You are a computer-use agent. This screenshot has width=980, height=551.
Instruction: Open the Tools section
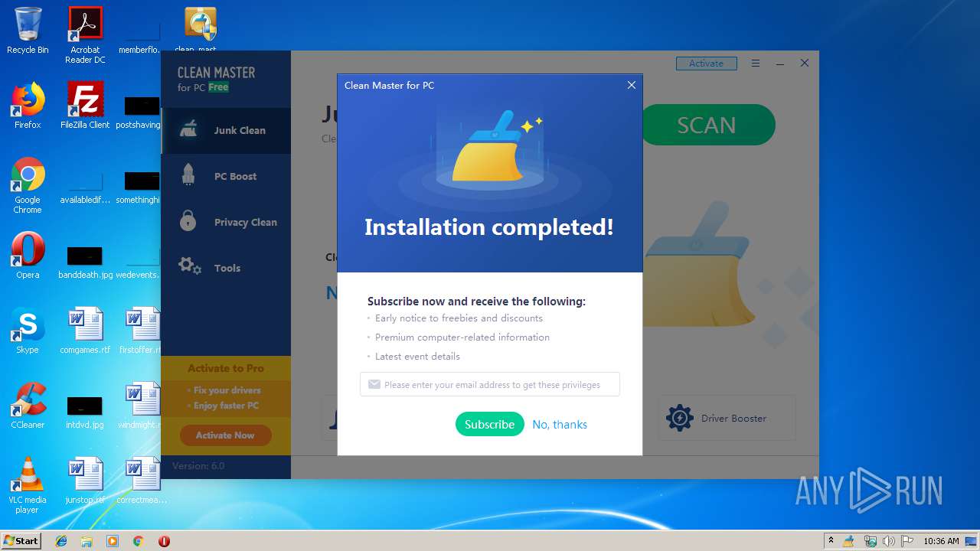[x=226, y=268]
